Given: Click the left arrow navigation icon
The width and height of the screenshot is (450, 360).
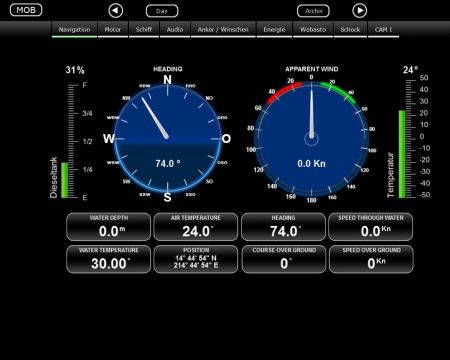Looking at the screenshot, I should (115, 11).
